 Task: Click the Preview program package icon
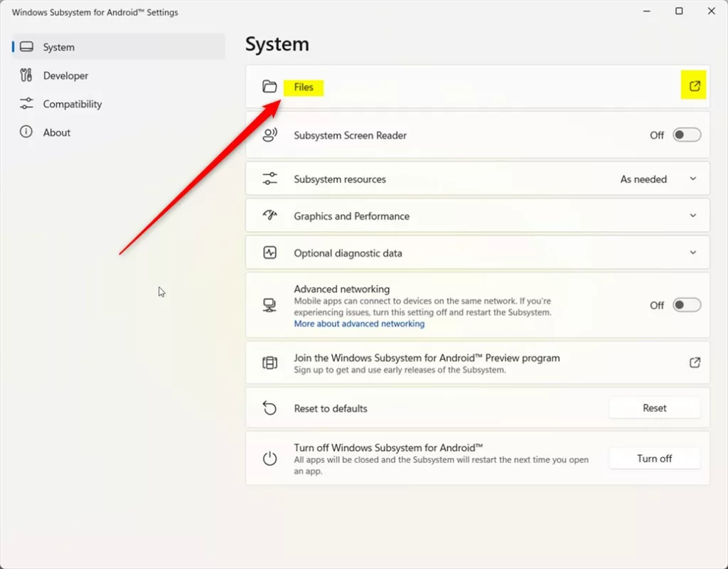tap(269, 362)
